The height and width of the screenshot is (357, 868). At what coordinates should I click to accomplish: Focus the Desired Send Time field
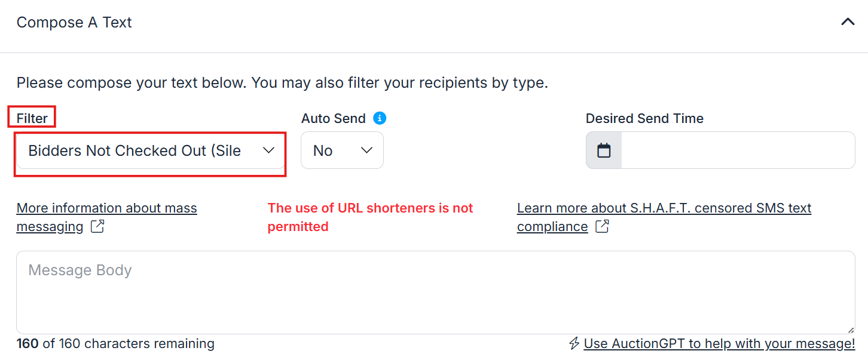738,150
